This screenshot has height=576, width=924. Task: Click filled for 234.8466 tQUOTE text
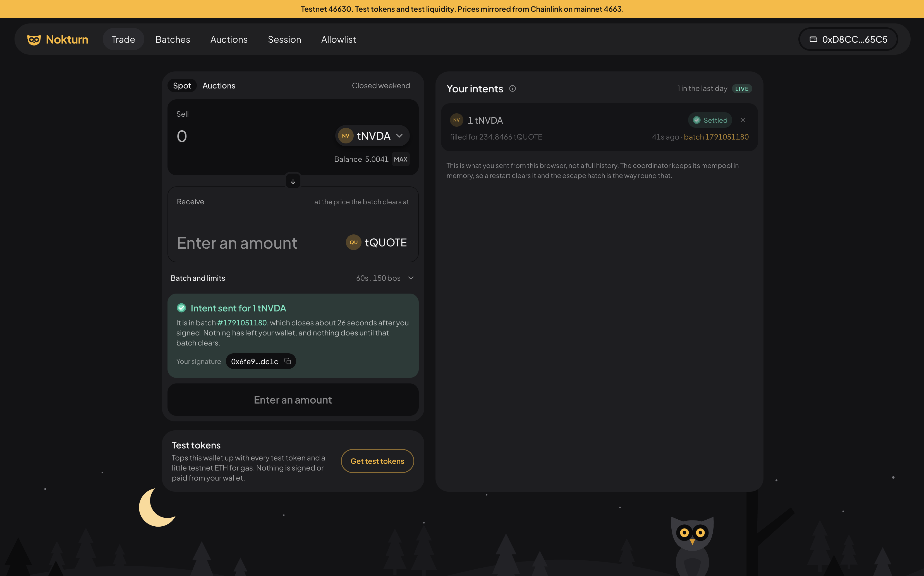pos(496,137)
